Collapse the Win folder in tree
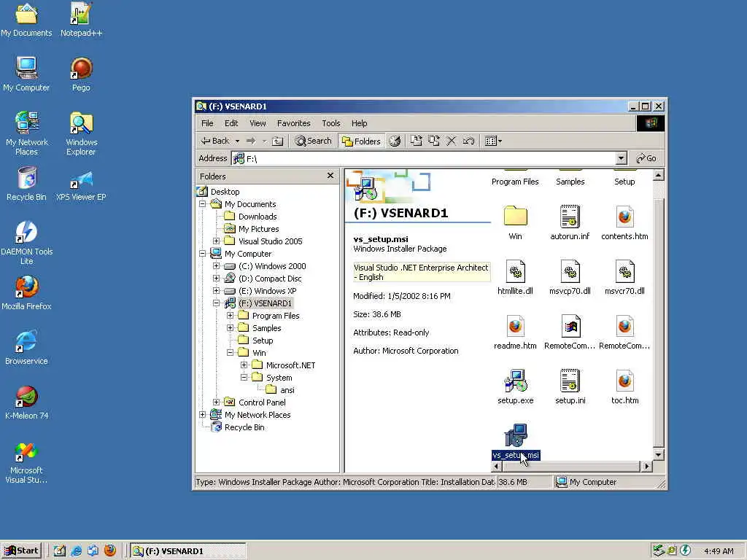The width and height of the screenshot is (747, 560). pyautogui.click(x=230, y=352)
